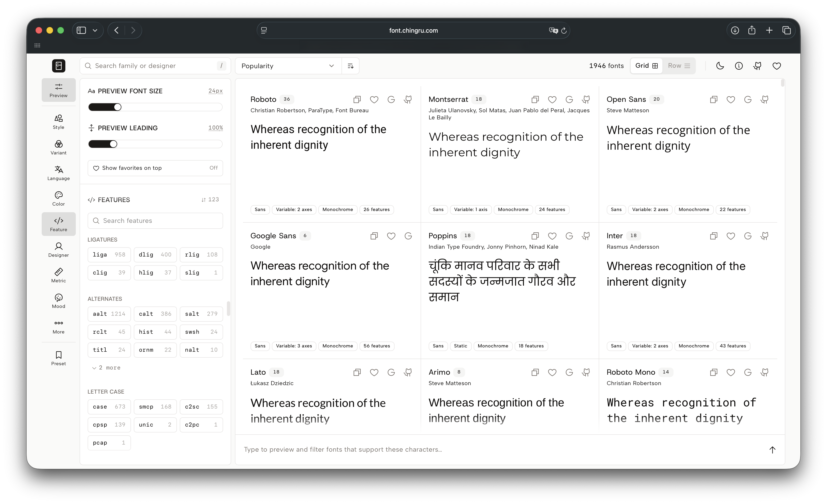Filter by liga feature
Image resolution: width=827 pixels, height=504 pixels.
point(109,254)
